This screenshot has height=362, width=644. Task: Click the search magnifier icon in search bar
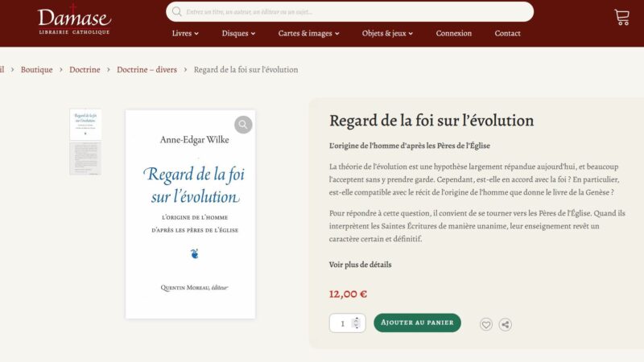(177, 11)
